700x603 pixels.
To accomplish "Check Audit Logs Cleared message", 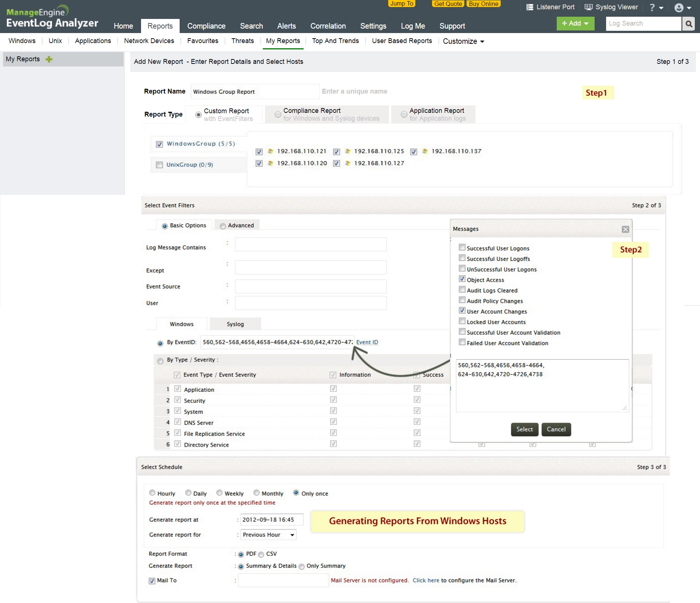I will click(462, 289).
